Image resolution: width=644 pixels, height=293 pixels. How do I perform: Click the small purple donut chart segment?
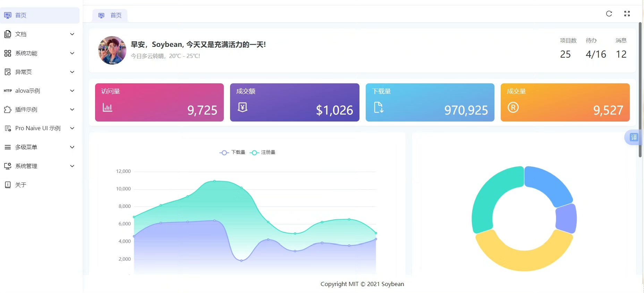[566, 219]
